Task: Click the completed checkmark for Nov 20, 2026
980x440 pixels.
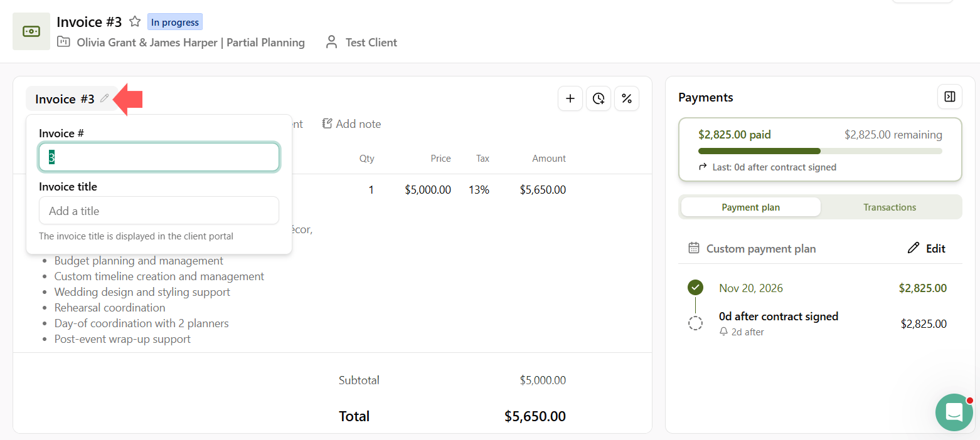Action: click(695, 288)
